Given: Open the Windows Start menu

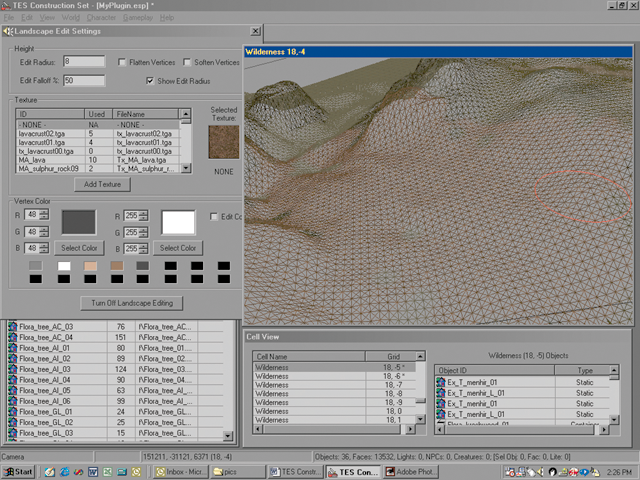Looking at the screenshot, I should pos(18,470).
